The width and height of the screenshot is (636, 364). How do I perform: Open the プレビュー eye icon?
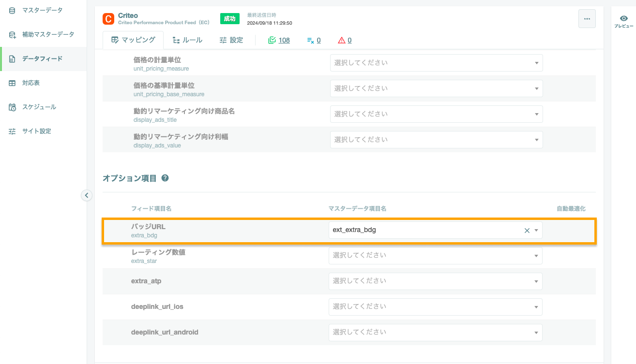[624, 18]
